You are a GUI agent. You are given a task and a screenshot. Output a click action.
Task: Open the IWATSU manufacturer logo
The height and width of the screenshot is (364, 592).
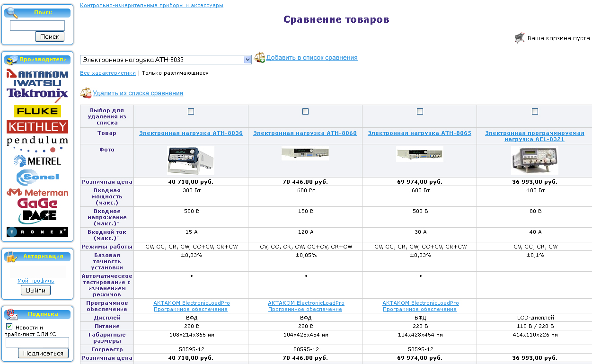pyautogui.click(x=37, y=83)
